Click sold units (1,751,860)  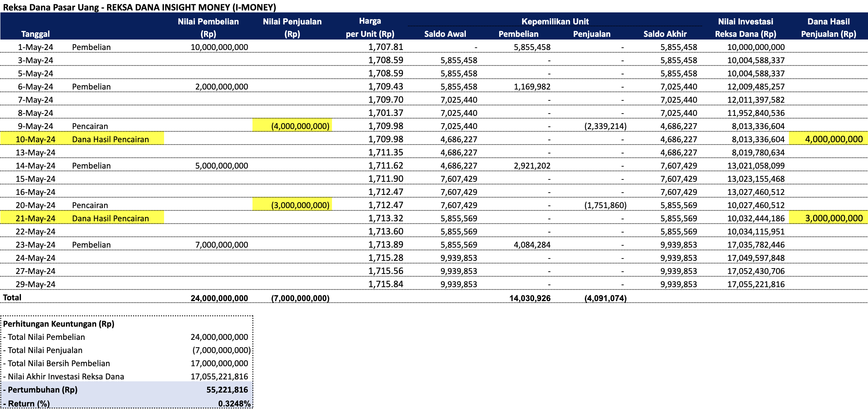pyautogui.click(x=605, y=205)
